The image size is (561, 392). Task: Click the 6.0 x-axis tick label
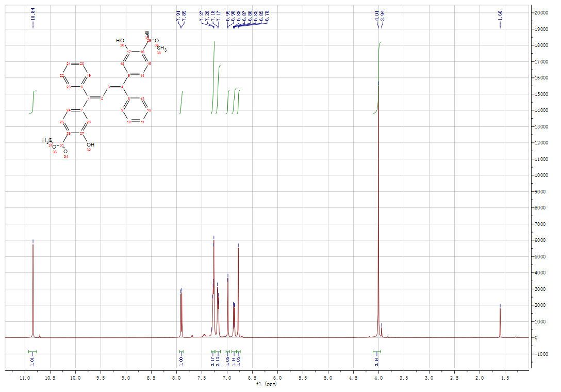pos(277,378)
